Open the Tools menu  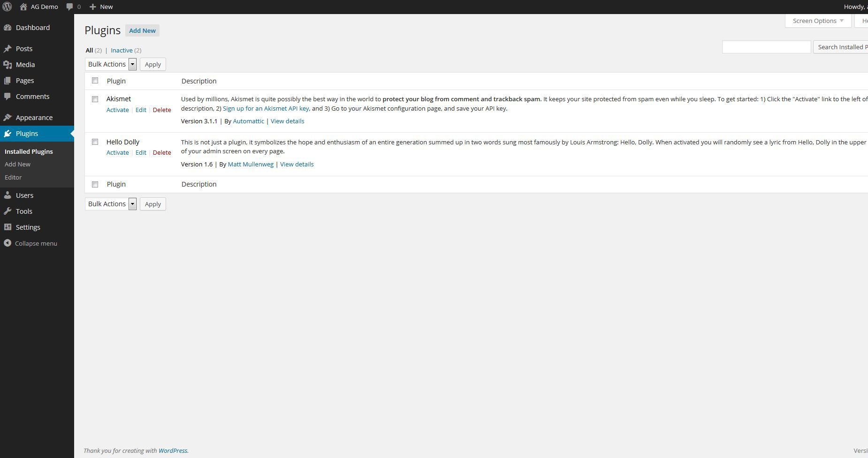click(24, 211)
